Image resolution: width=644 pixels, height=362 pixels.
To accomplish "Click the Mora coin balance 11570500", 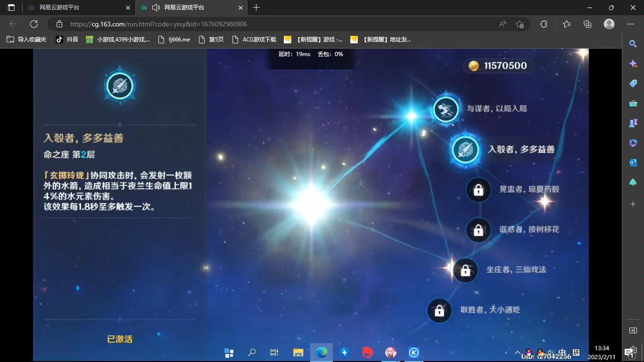I will (499, 66).
